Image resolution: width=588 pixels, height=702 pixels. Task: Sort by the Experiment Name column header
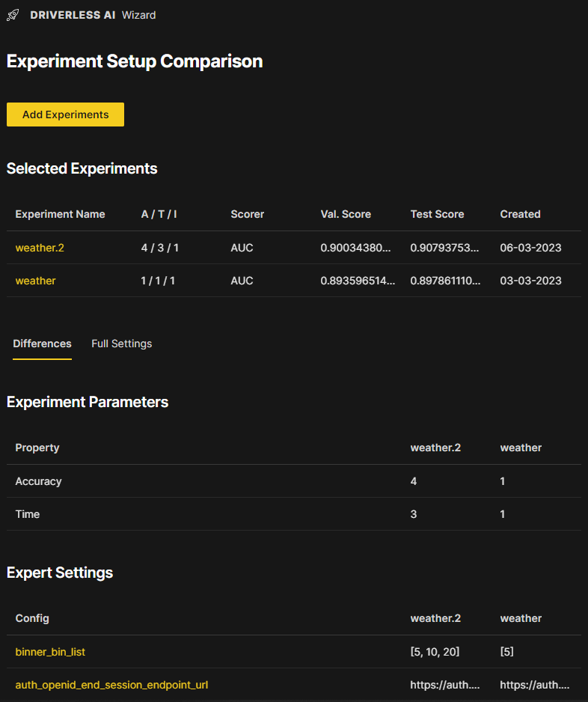point(60,214)
